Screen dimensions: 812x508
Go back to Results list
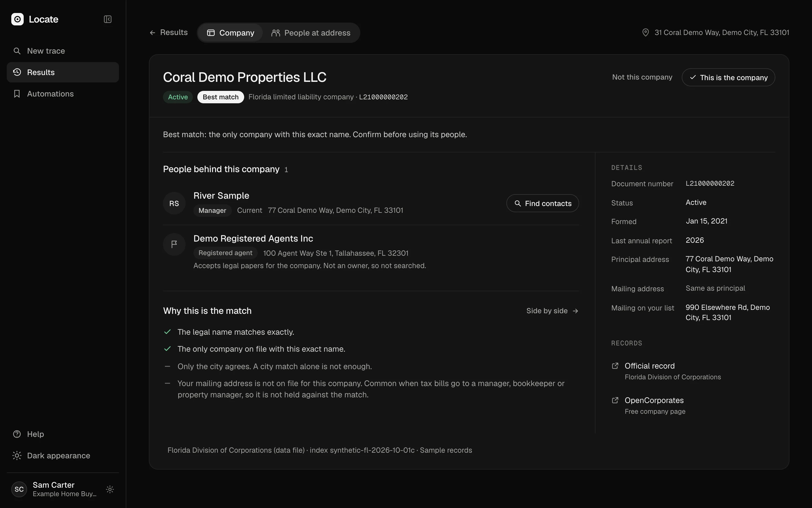click(x=168, y=32)
